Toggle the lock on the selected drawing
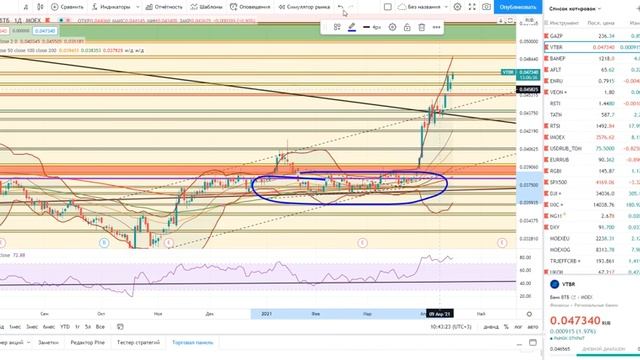 click(407, 27)
